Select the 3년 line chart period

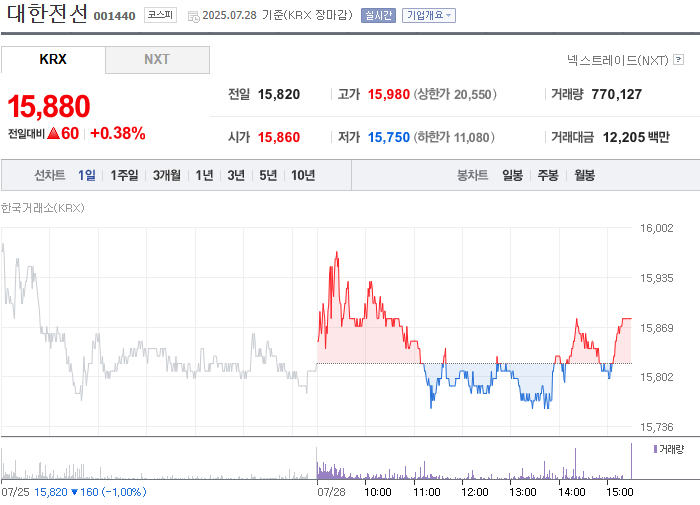(x=236, y=175)
